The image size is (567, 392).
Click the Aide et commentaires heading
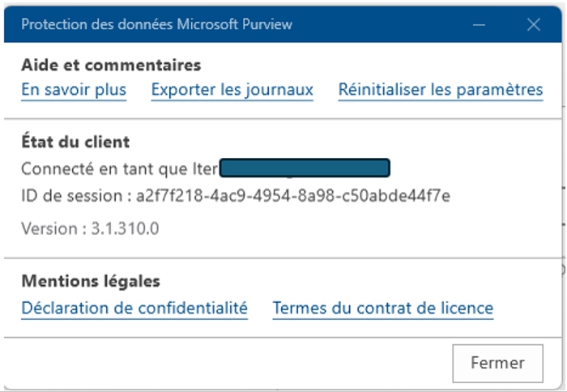111,65
